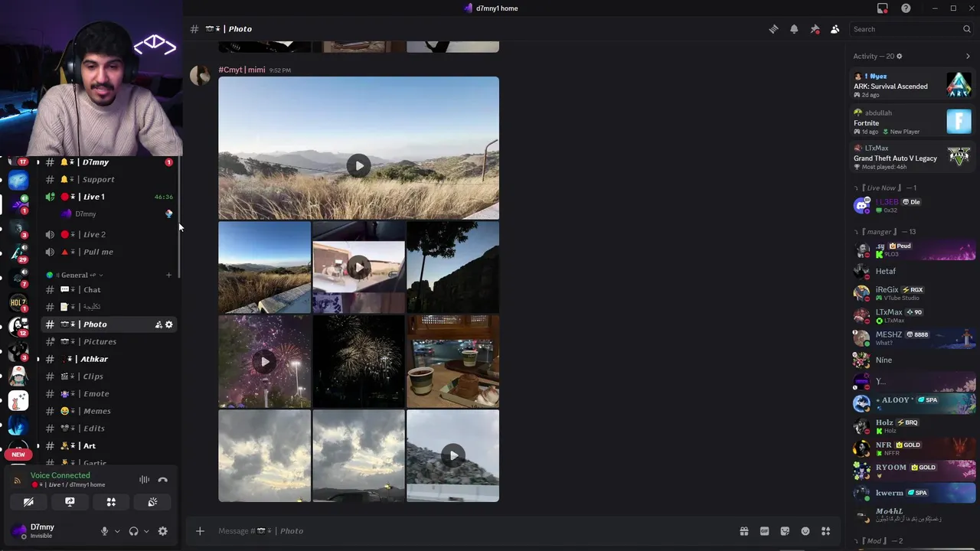This screenshot has width=980, height=551.
Task: Open the HOLZ server icon
Action: [18, 303]
